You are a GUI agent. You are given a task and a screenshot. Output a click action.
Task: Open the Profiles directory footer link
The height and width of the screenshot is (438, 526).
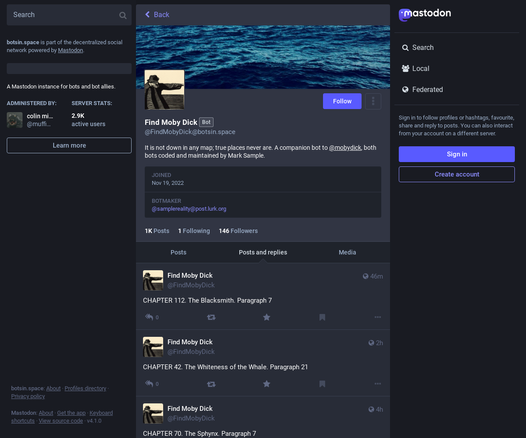coord(85,388)
